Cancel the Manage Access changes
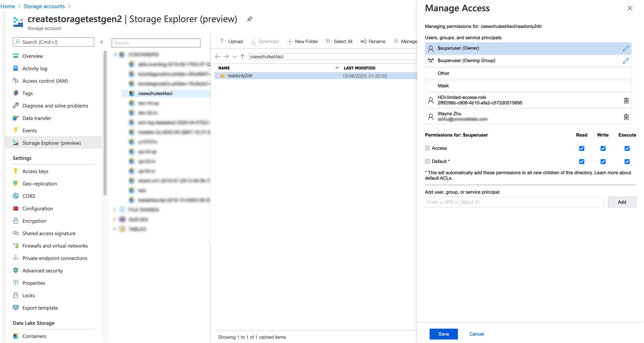This screenshot has height=343, width=644. (x=477, y=334)
